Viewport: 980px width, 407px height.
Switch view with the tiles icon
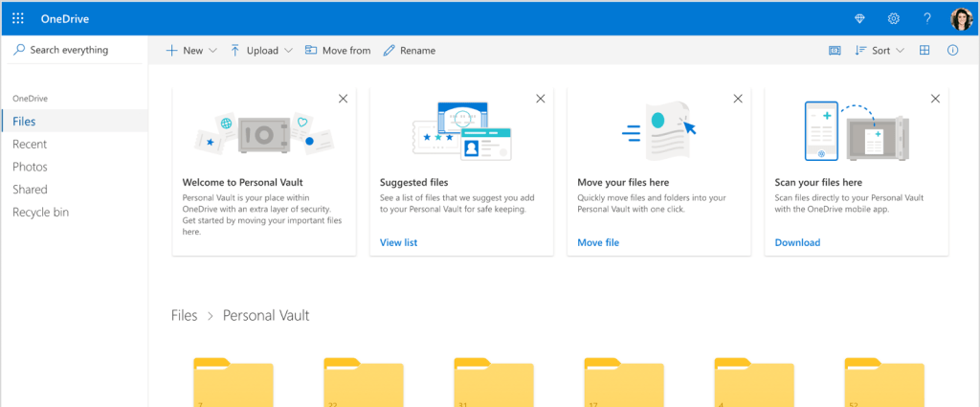point(924,51)
